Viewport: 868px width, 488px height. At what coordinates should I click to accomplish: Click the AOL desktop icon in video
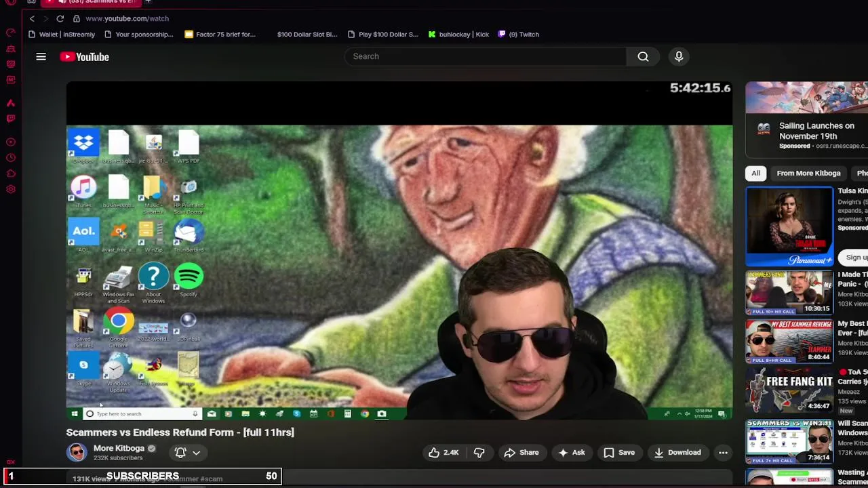tap(83, 235)
